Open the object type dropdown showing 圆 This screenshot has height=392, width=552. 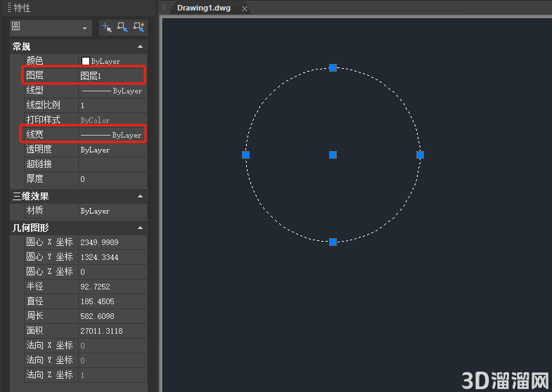(51, 28)
